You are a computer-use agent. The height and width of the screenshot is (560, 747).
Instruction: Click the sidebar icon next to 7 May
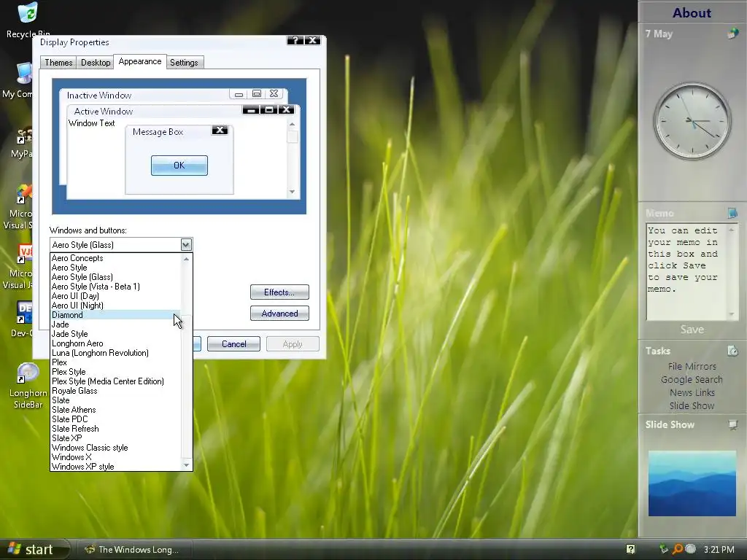click(732, 34)
